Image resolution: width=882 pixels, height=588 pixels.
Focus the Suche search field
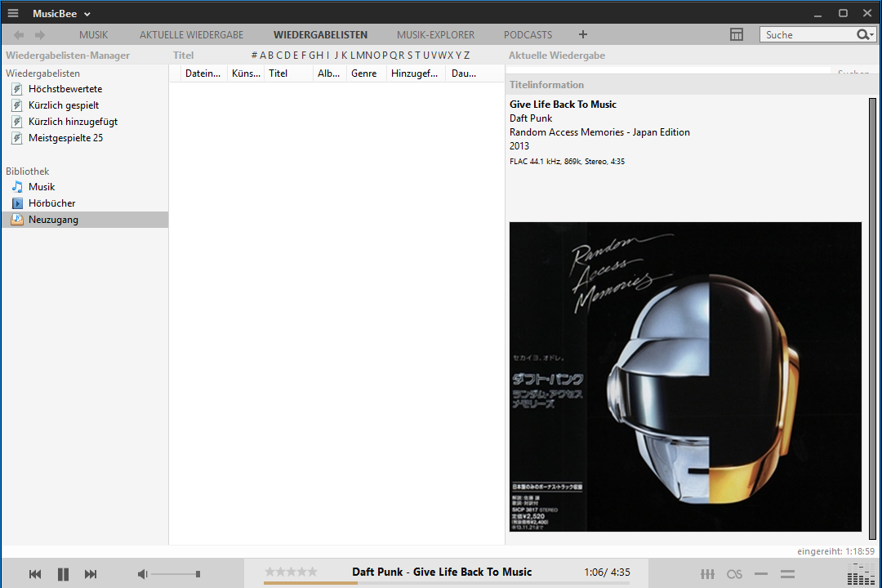click(808, 35)
